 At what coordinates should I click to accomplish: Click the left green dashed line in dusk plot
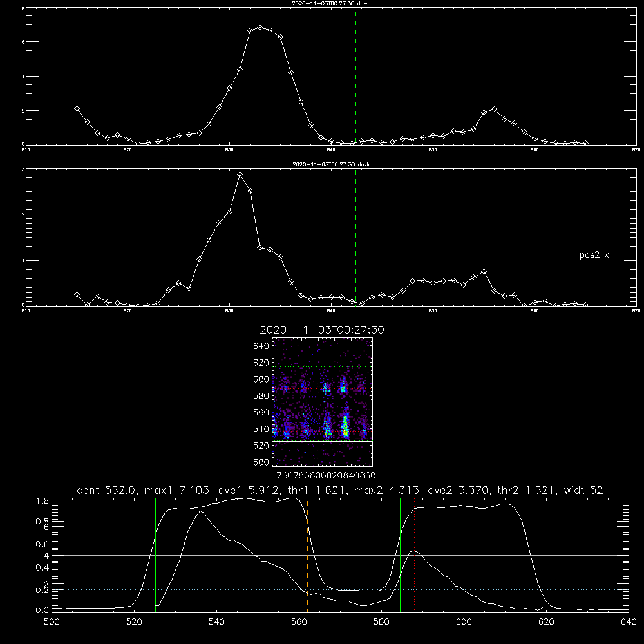[205, 237]
